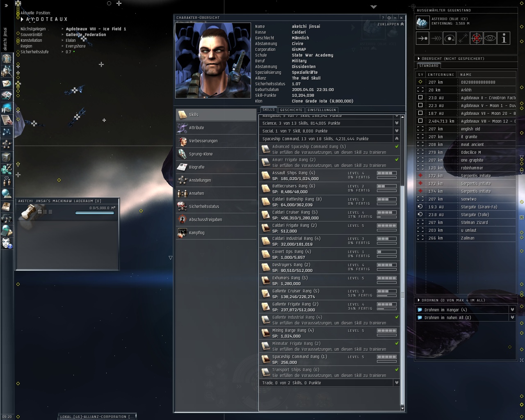Screen dimensions: 525x420
Task: Select the Standard overview tab
Action: 429,66
